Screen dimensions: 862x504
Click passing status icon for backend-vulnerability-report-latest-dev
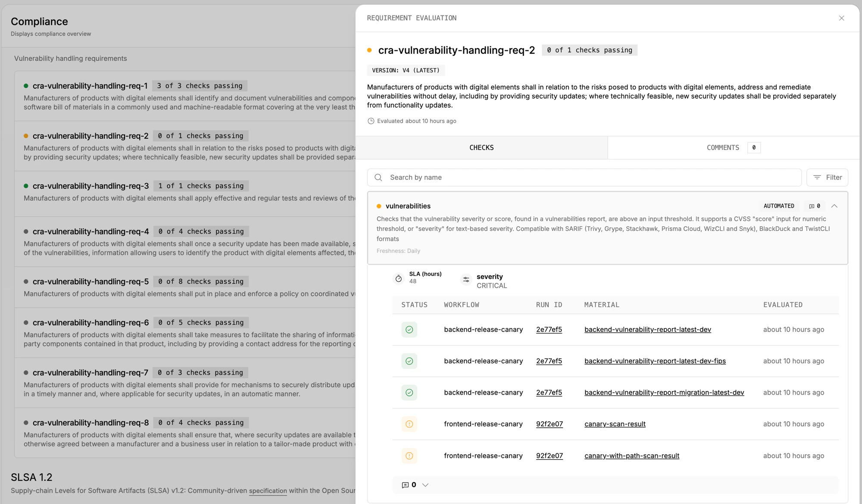409,330
